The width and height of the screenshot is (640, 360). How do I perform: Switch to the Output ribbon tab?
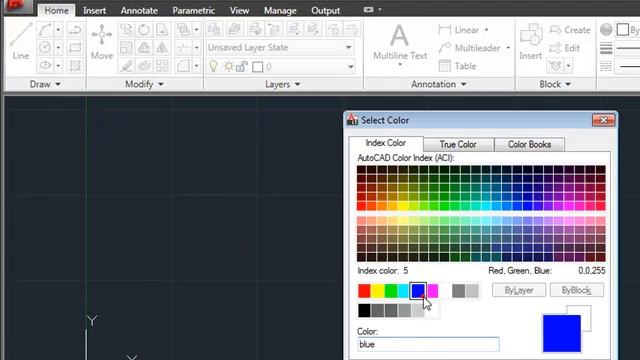[325, 11]
